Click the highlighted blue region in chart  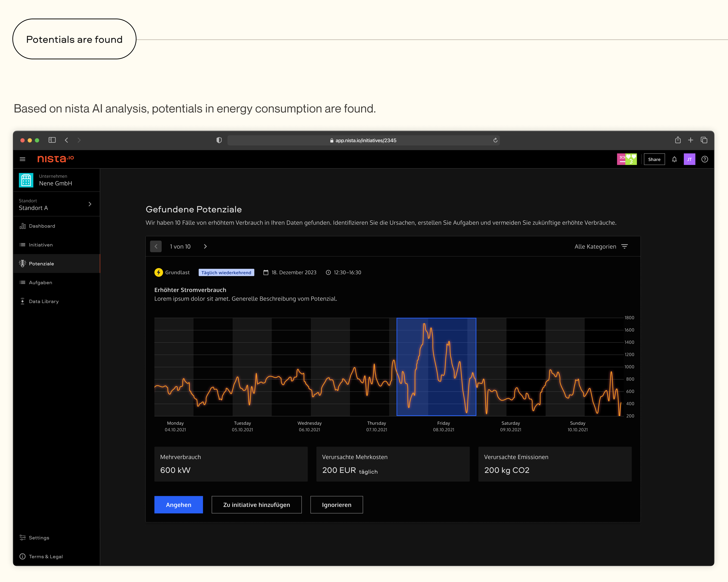click(436, 367)
